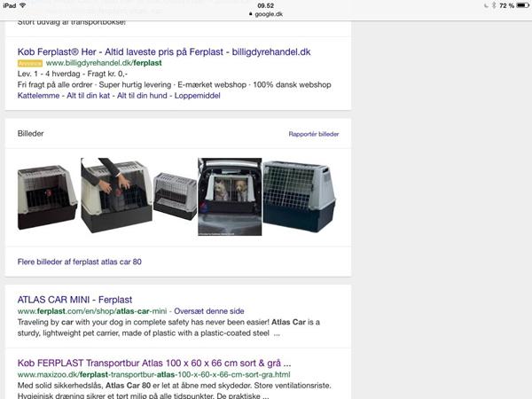This screenshot has height=399, width=532.
Task: Tap the Bluetooth icon in the status bar
Action: [494, 5]
